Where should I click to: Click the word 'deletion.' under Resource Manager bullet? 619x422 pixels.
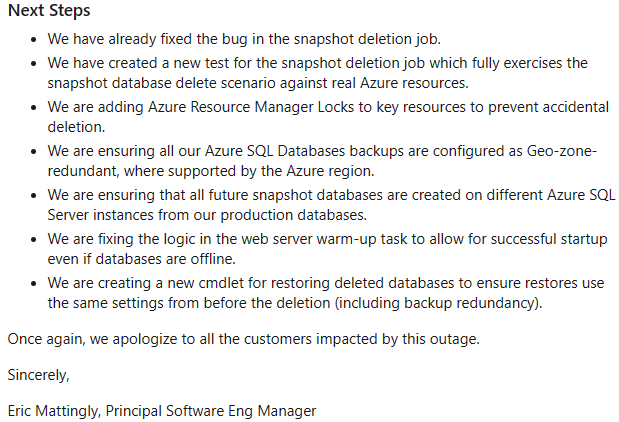[x=76, y=127]
